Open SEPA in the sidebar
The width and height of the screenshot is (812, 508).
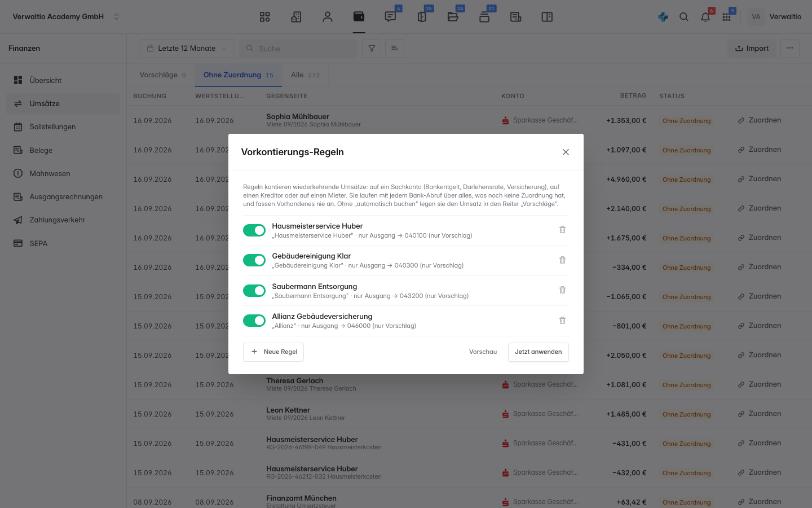point(63,244)
